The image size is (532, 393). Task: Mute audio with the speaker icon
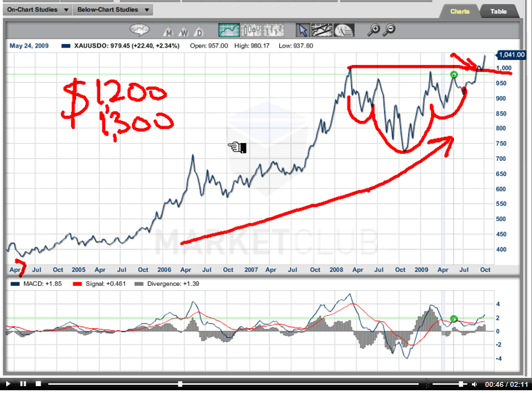point(475,384)
